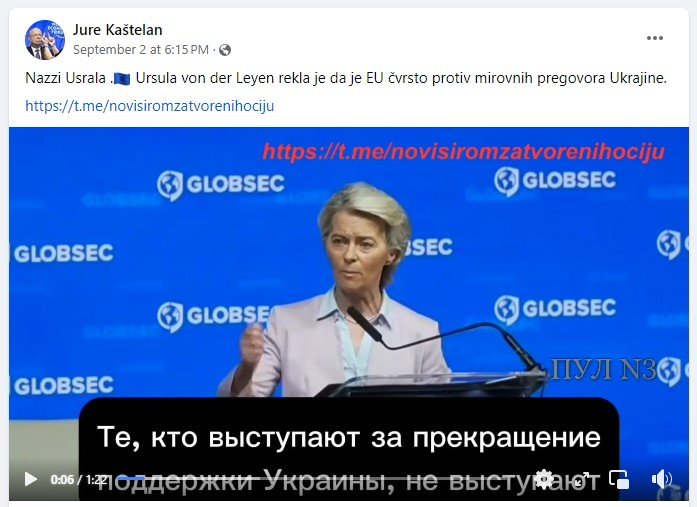Expand video to fullscreen
Viewport: 697px width, 507px height.
(x=582, y=479)
